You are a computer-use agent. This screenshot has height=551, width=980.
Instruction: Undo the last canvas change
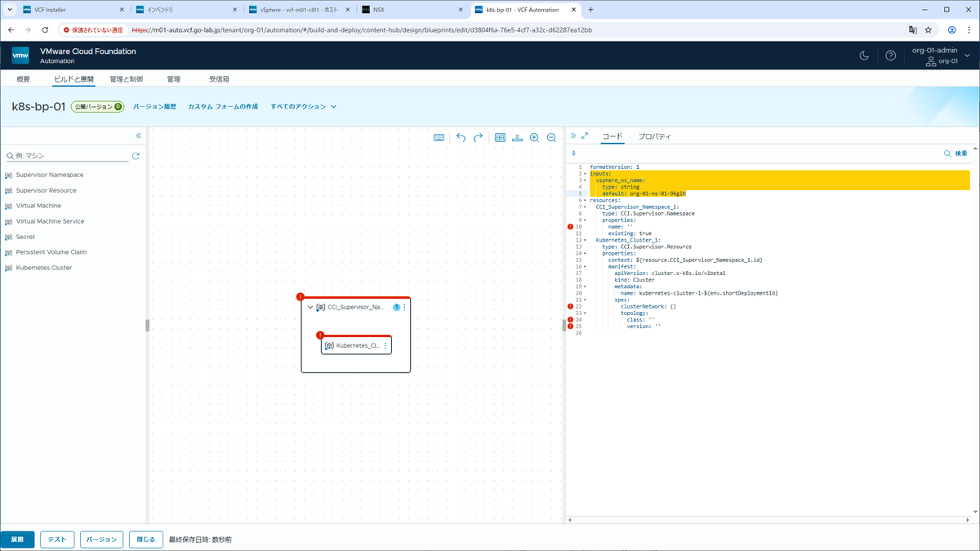click(x=461, y=138)
